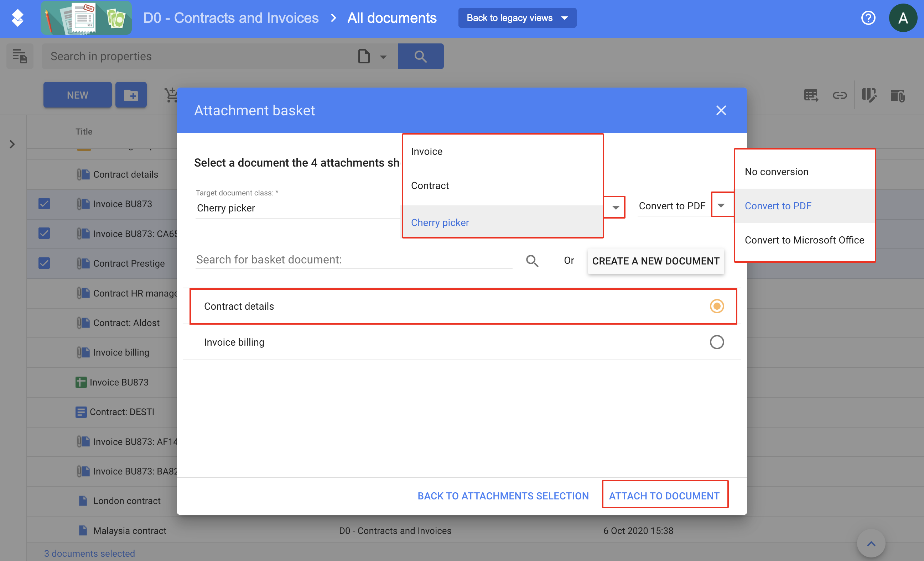Click the NEW button
Viewport: 924px width, 561px height.
[x=77, y=95]
